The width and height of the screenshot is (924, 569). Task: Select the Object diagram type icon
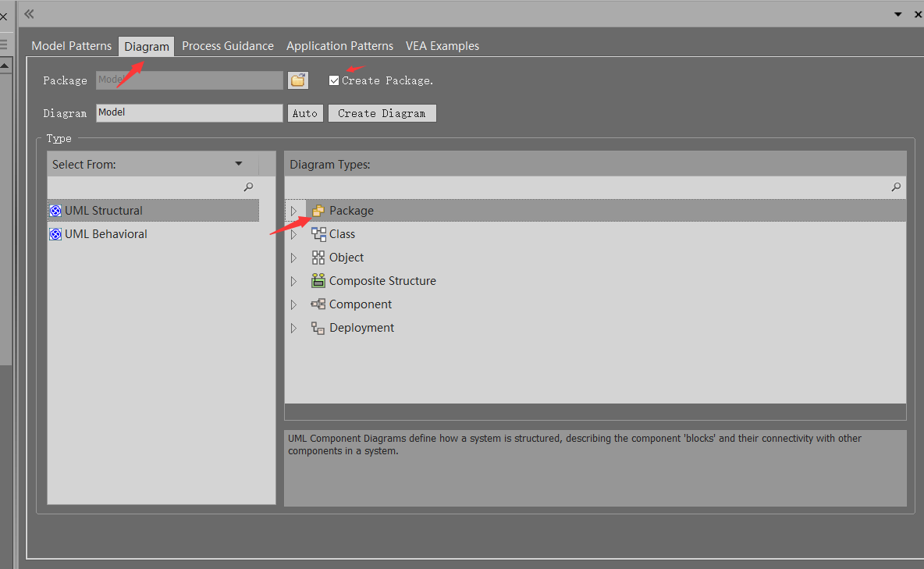point(318,257)
